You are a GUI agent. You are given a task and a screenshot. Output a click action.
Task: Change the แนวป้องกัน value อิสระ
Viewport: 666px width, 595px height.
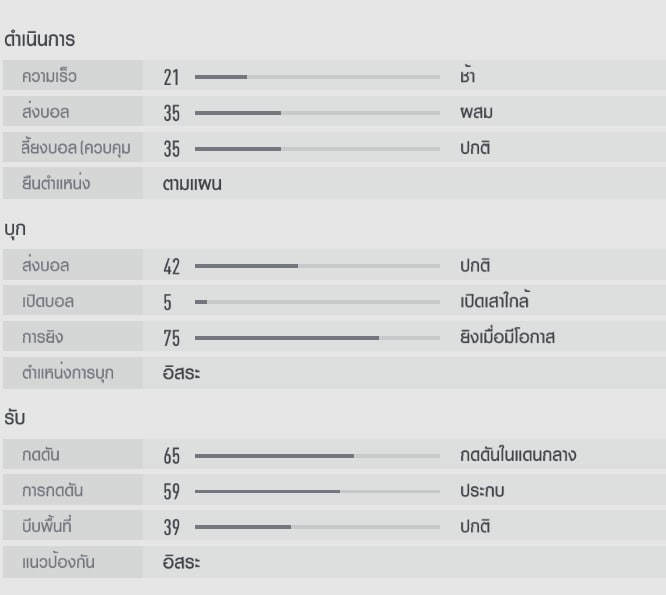(x=181, y=563)
